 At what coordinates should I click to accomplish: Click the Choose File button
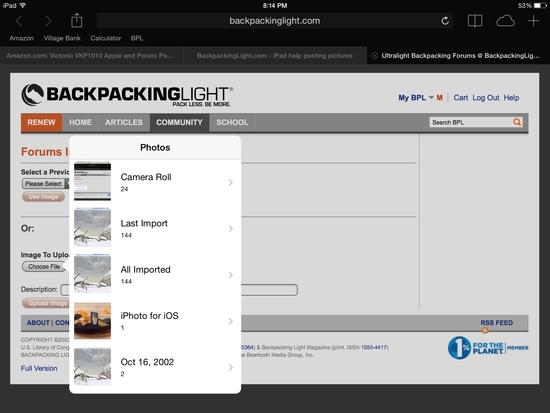pyautogui.click(x=44, y=267)
